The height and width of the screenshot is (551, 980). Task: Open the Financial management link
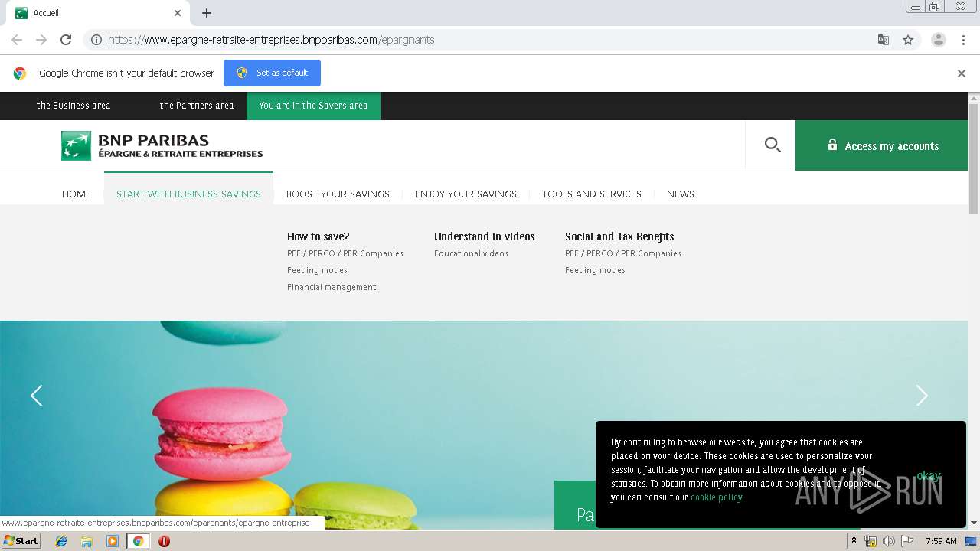[332, 287]
